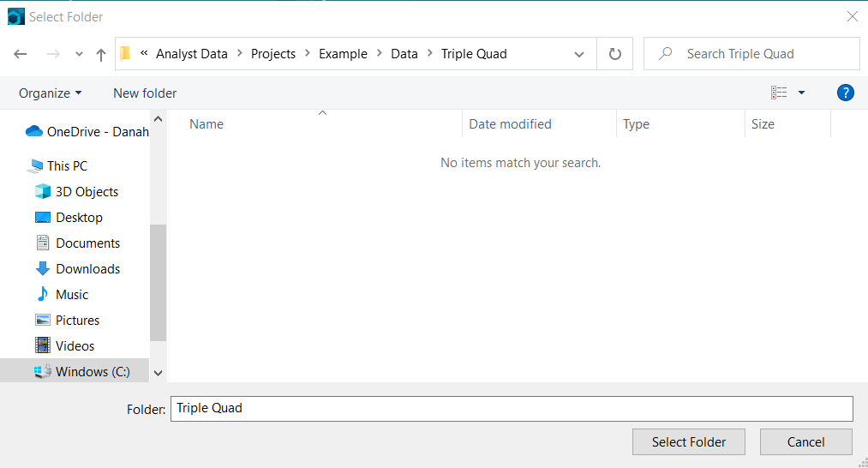Open the Organize menu
This screenshot has width=868, height=468.
(50, 93)
